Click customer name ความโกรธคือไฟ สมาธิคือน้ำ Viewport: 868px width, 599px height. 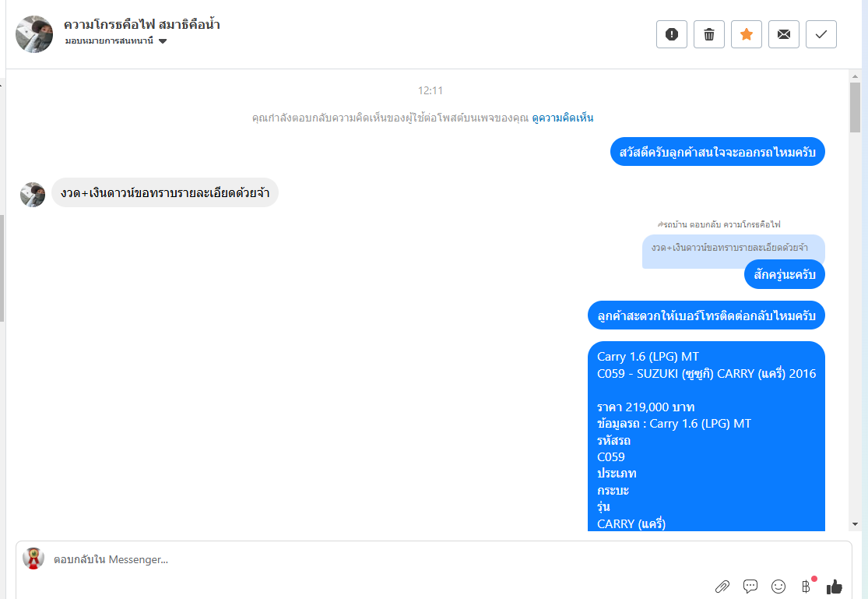point(142,24)
